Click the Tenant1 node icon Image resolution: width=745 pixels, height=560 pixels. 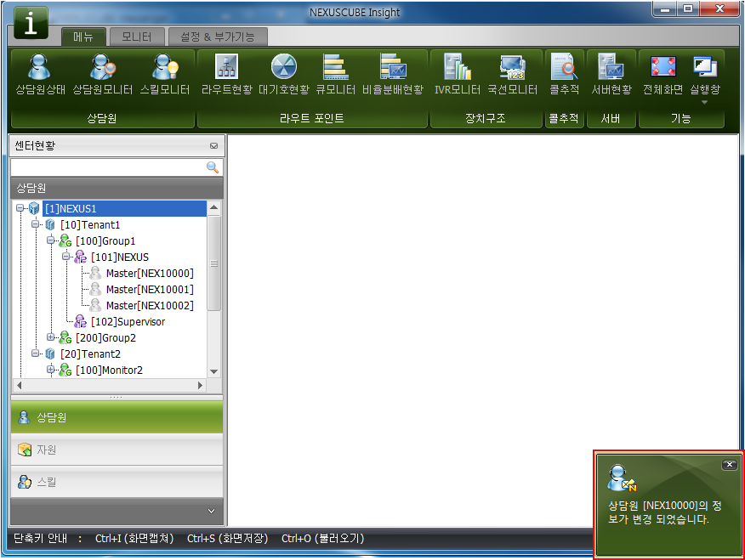pos(50,224)
